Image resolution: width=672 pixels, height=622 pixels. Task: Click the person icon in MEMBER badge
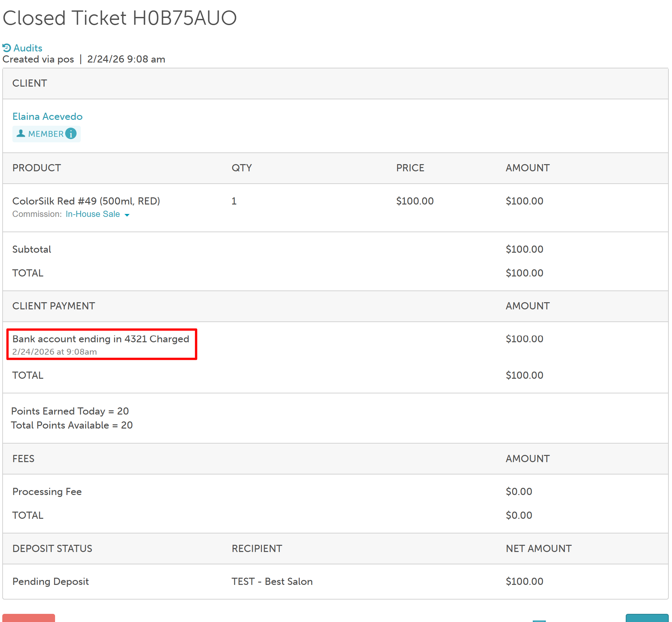(x=21, y=134)
